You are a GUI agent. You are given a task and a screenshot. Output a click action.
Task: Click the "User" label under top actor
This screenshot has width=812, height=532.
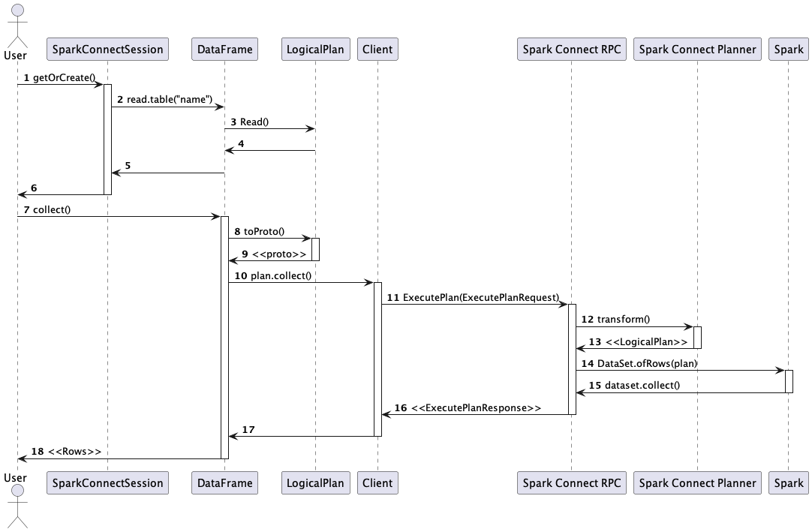pos(15,56)
